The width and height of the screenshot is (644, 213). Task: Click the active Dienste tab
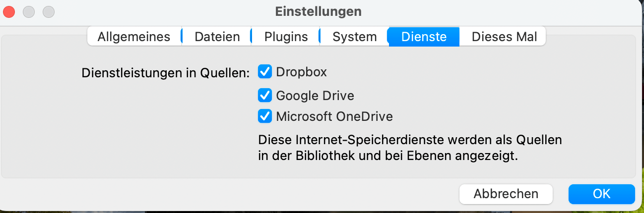(x=424, y=37)
